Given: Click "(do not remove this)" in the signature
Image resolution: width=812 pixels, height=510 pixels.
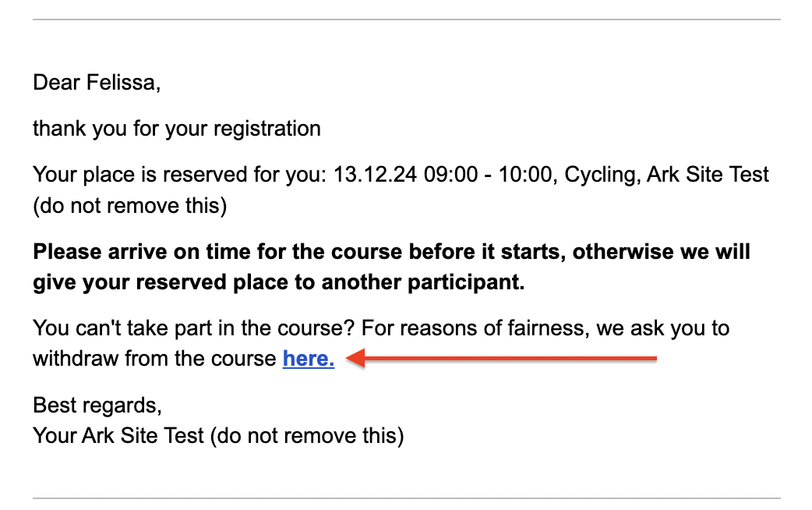Looking at the screenshot, I should click(306, 436).
